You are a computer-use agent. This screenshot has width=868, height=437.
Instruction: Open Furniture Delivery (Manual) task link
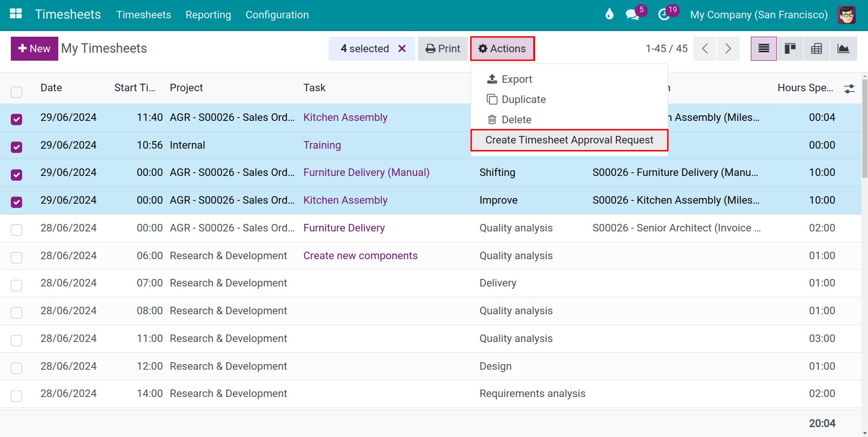coord(366,173)
